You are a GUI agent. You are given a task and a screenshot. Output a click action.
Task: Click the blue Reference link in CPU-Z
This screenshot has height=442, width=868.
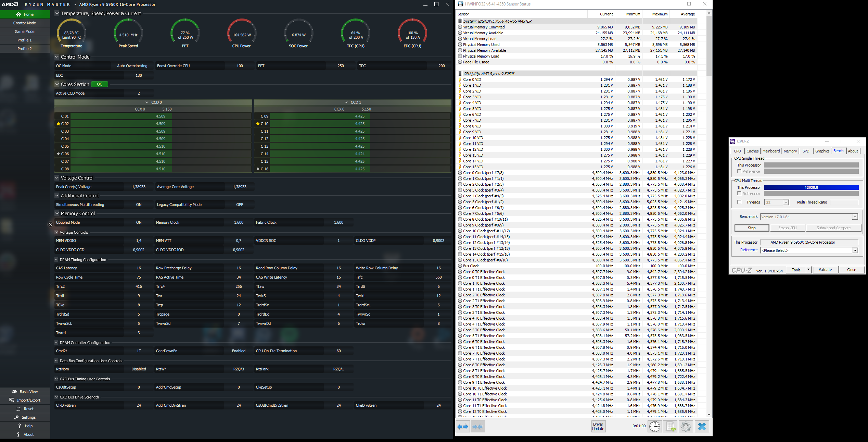click(749, 250)
